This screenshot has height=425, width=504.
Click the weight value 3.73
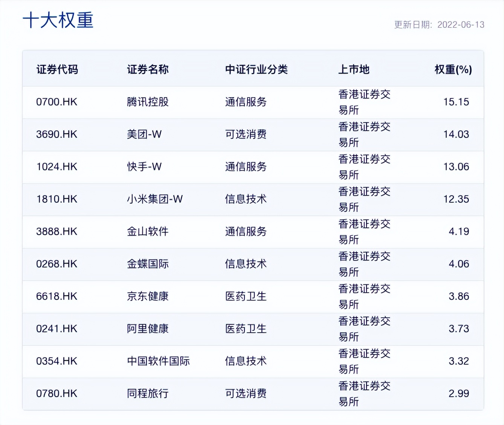tap(459, 329)
